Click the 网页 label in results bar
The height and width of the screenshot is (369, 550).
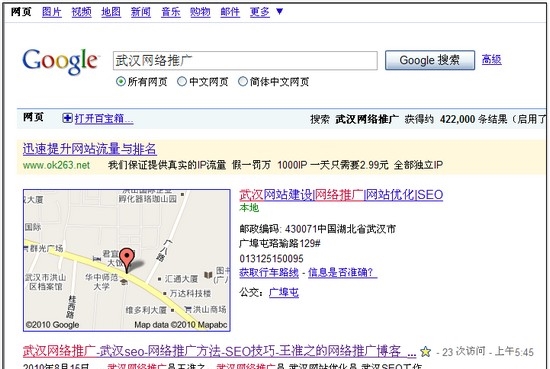[33, 117]
